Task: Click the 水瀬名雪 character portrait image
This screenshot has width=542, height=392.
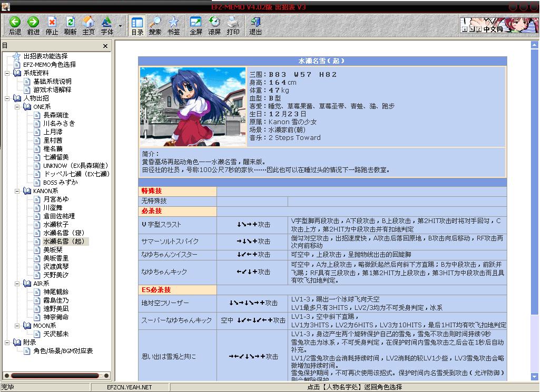Action: point(193,107)
